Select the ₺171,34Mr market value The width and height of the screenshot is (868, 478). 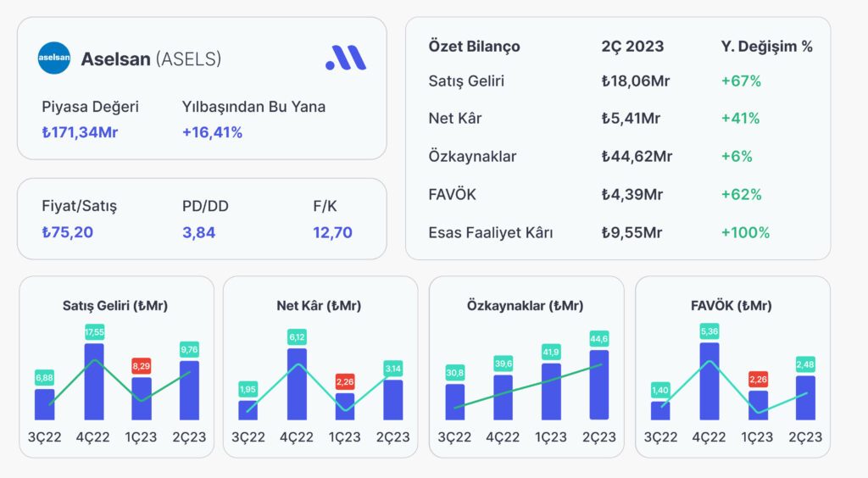(80, 132)
